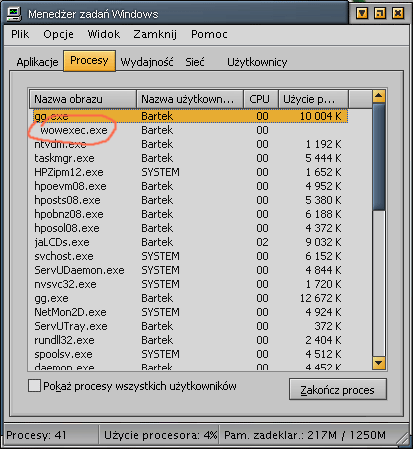Click the 9 032 K memory value

[x=323, y=242]
